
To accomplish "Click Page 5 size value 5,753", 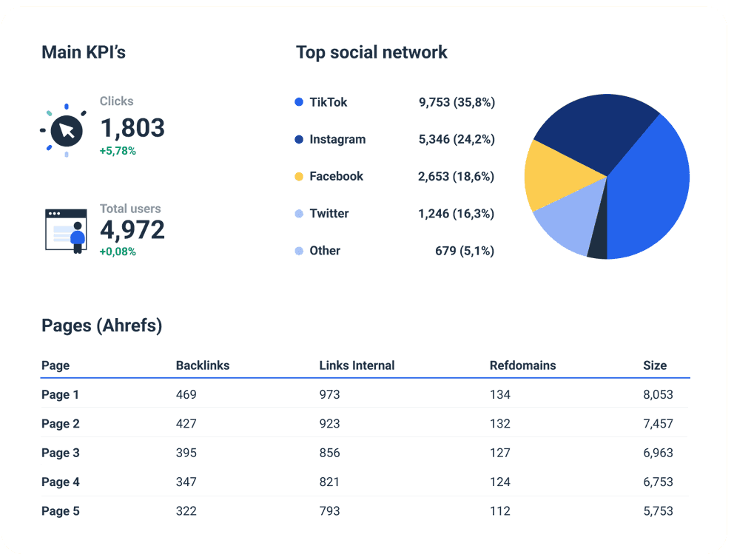I will [659, 511].
